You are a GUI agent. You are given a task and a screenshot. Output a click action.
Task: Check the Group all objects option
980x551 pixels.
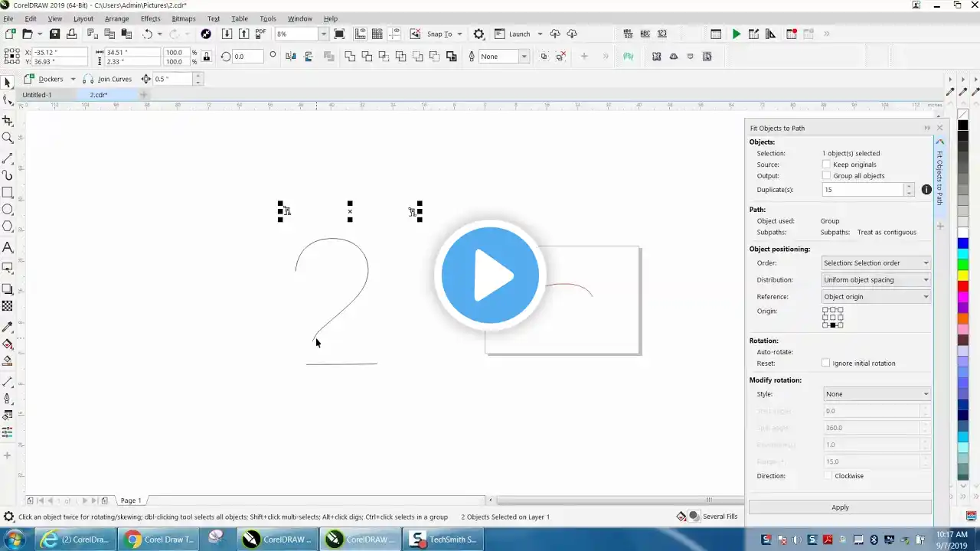(826, 176)
